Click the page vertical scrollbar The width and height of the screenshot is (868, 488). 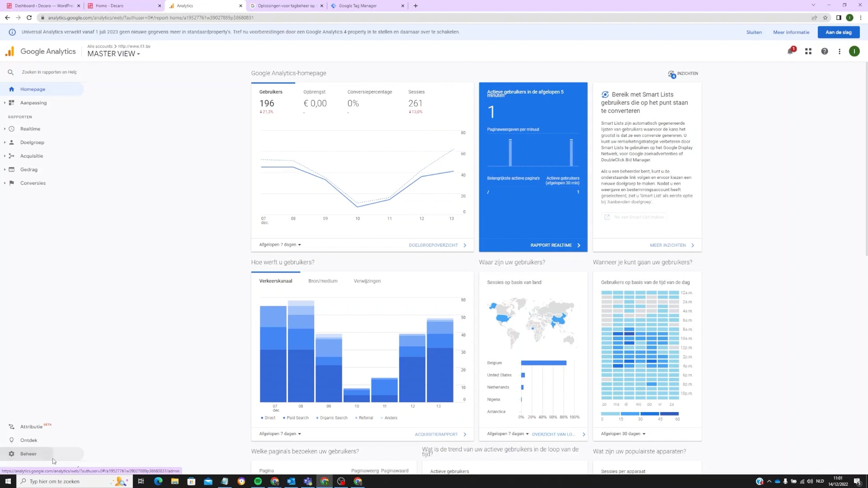[866, 159]
